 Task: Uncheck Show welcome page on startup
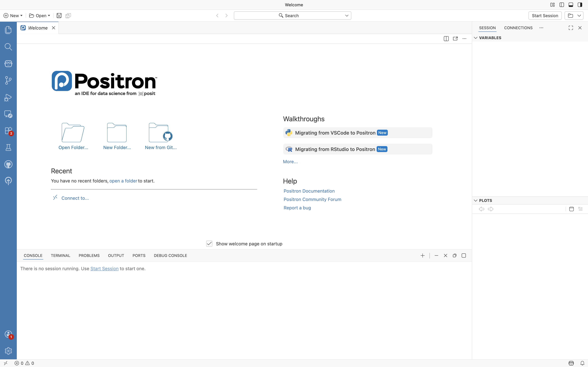(209, 244)
